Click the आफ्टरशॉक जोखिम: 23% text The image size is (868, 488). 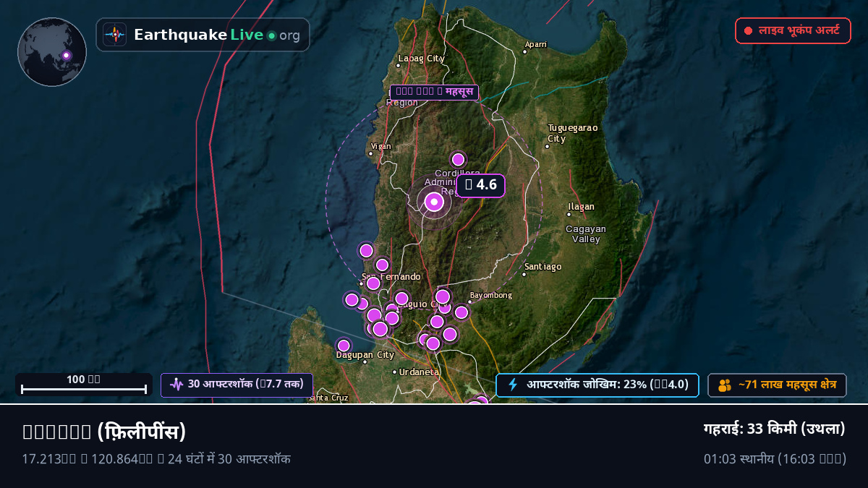tap(607, 385)
